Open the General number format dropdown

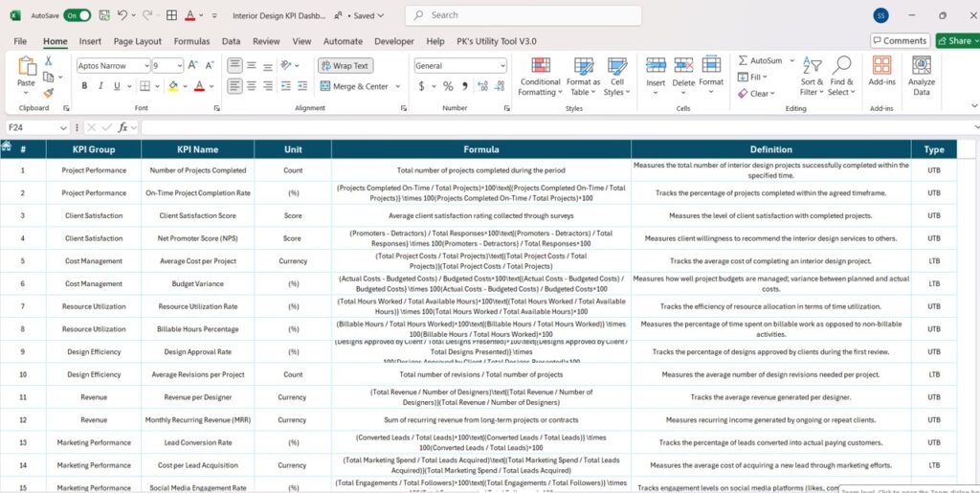pyautogui.click(x=503, y=66)
